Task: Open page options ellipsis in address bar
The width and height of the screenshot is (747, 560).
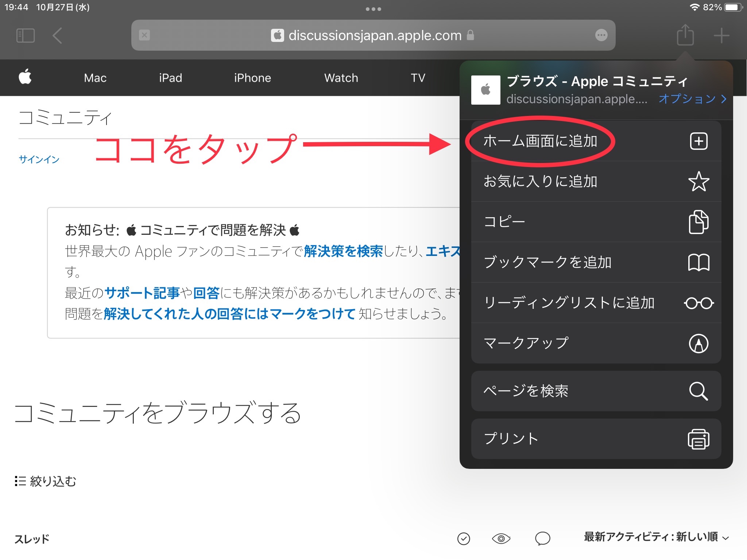Action: coord(601,35)
